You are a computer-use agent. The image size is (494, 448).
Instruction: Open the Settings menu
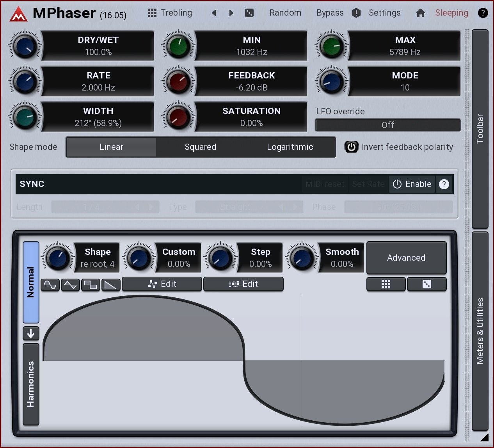[x=385, y=13]
